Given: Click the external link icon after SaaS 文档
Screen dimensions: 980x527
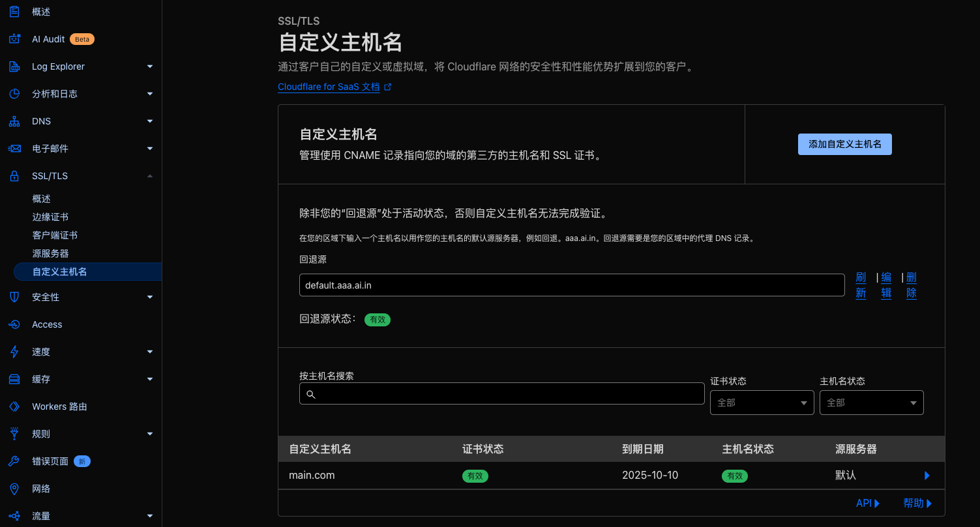Looking at the screenshot, I should click(x=388, y=87).
